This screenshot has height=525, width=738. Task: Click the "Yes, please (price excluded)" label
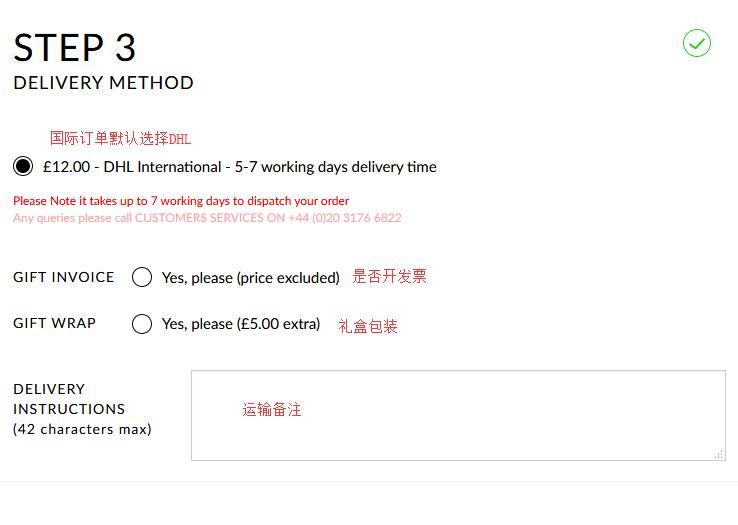250,278
